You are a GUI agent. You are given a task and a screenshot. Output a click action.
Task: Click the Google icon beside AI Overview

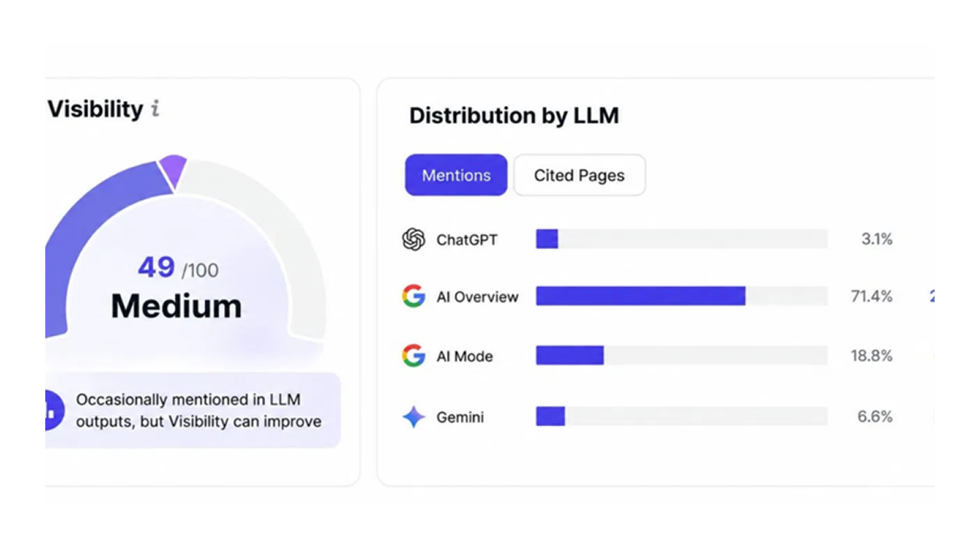(x=414, y=296)
